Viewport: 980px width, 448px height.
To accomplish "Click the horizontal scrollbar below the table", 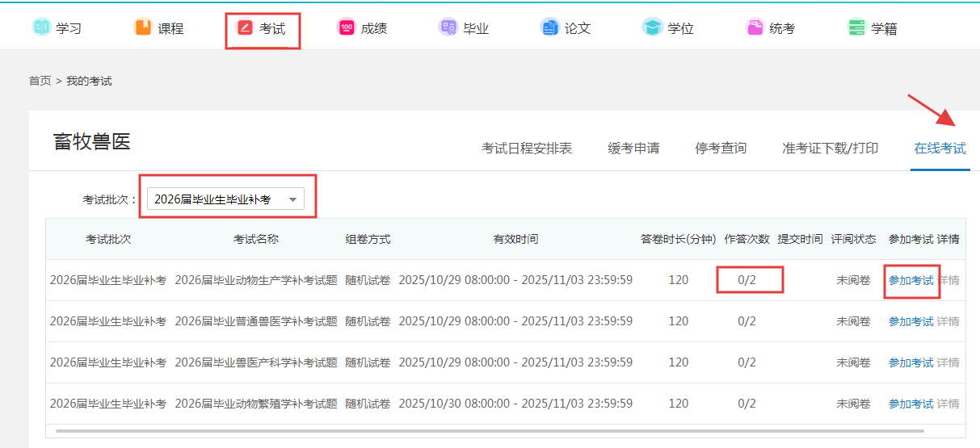I will coord(485,432).
